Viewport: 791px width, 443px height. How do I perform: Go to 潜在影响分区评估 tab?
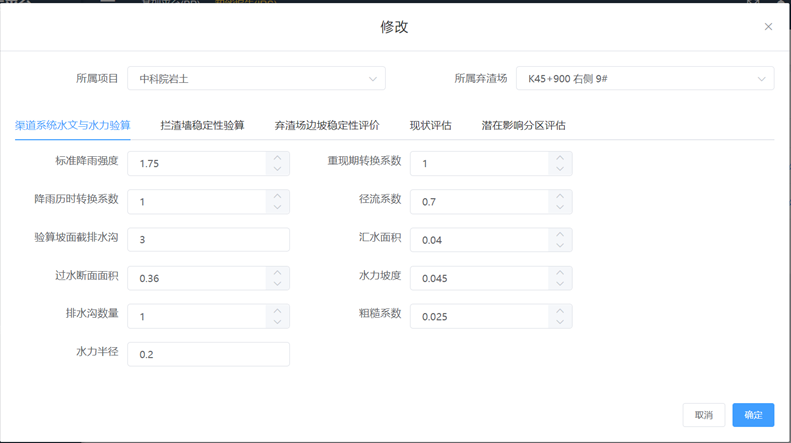[x=523, y=126]
